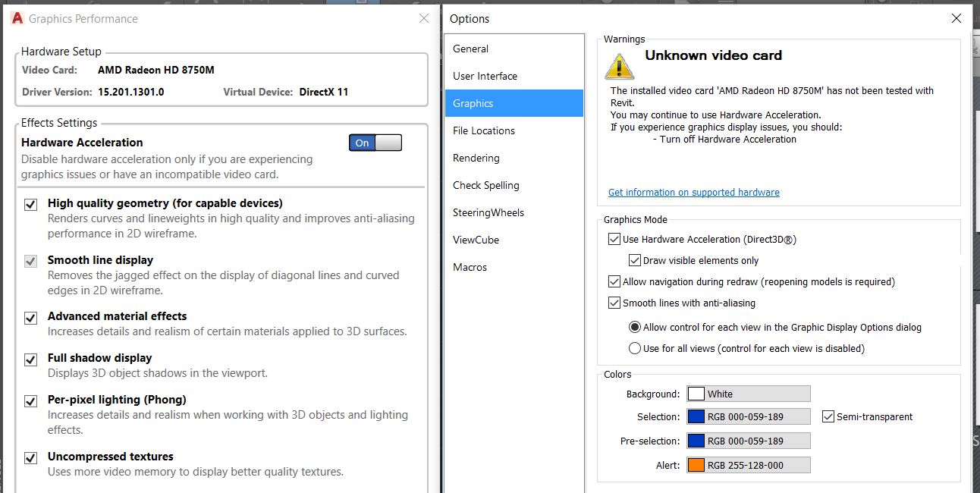
Task: Select Allow control for each view radio
Action: pos(635,327)
